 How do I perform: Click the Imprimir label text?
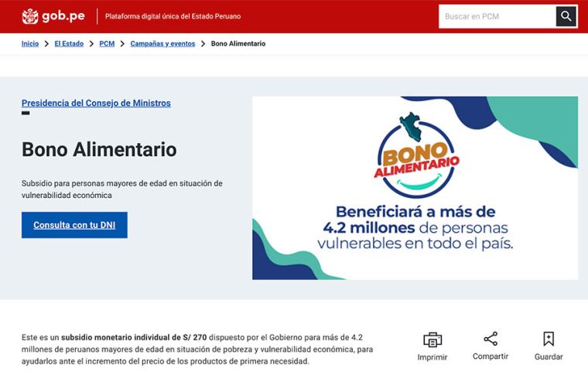(432, 357)
